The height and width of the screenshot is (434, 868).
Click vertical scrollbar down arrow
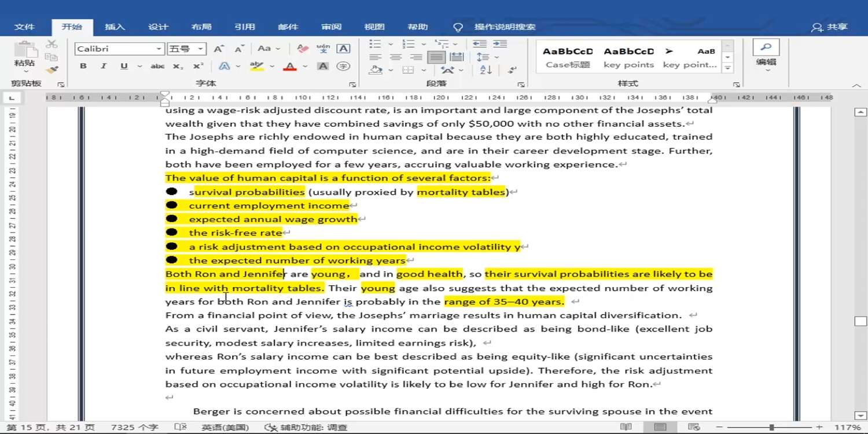click(x=860, y=415)
